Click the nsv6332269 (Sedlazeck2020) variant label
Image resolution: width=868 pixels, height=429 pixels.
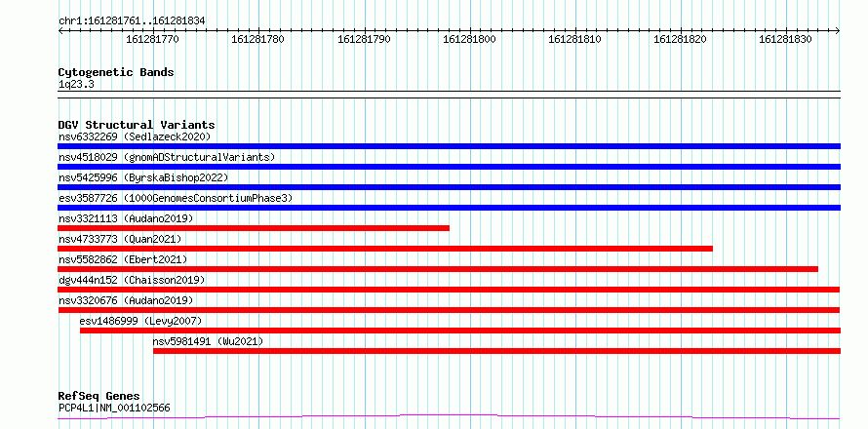click(135, 136)
